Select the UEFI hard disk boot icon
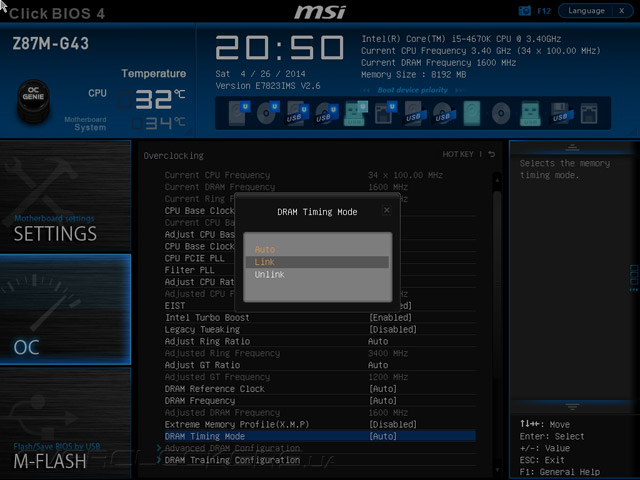The width and height of the screenshot is (640, 480). (239, 113)
